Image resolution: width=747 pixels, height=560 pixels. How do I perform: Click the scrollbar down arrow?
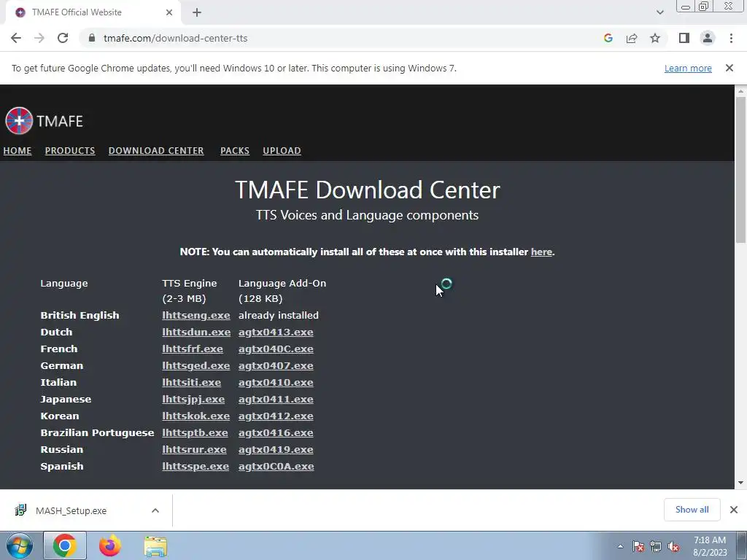[x=740, y=483]
